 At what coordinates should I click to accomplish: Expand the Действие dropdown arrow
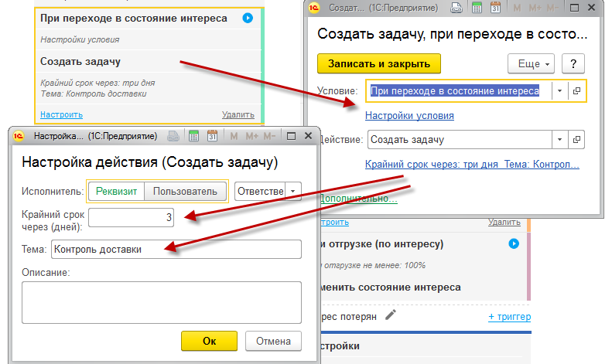click(559, 140)
